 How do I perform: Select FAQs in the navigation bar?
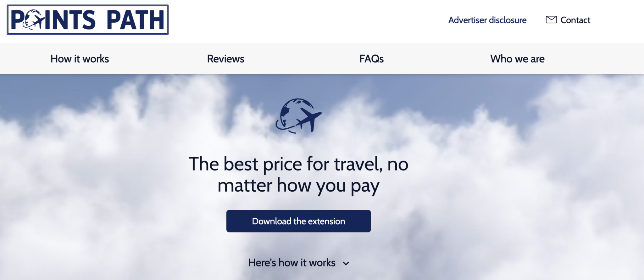[372, 59]
